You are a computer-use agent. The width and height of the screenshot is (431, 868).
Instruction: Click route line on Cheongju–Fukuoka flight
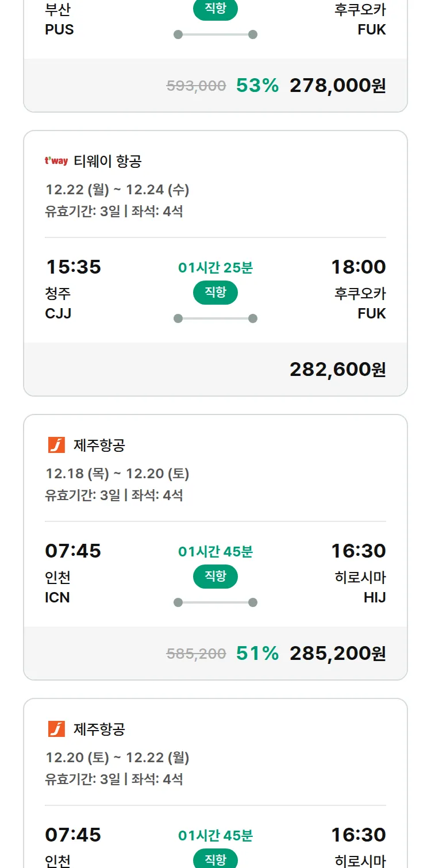point(215,318)
